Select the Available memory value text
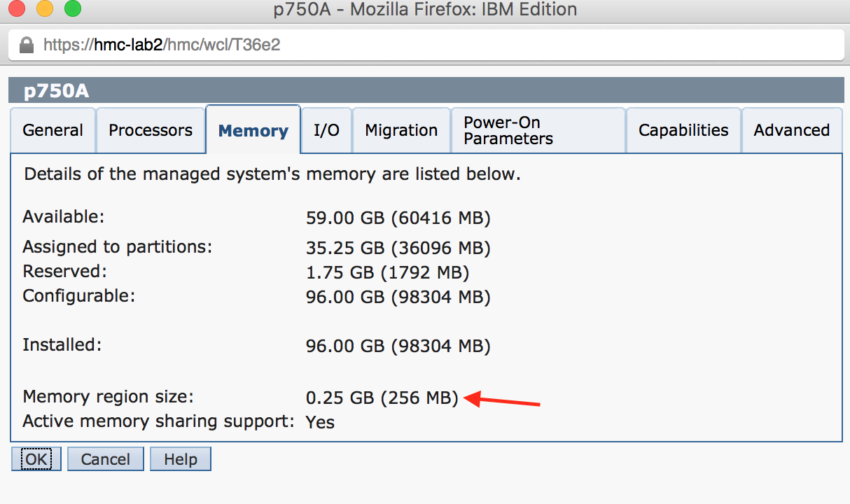 pyautogui.click(x=398, y=218)
